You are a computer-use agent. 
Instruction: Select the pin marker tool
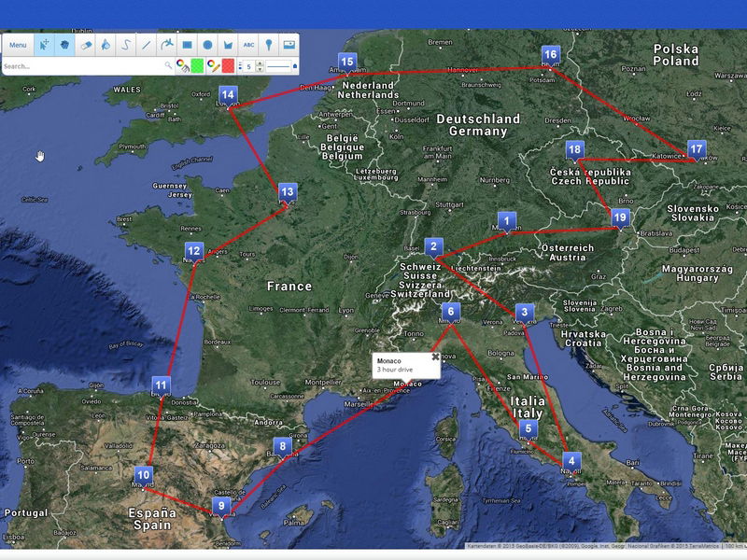269,45
